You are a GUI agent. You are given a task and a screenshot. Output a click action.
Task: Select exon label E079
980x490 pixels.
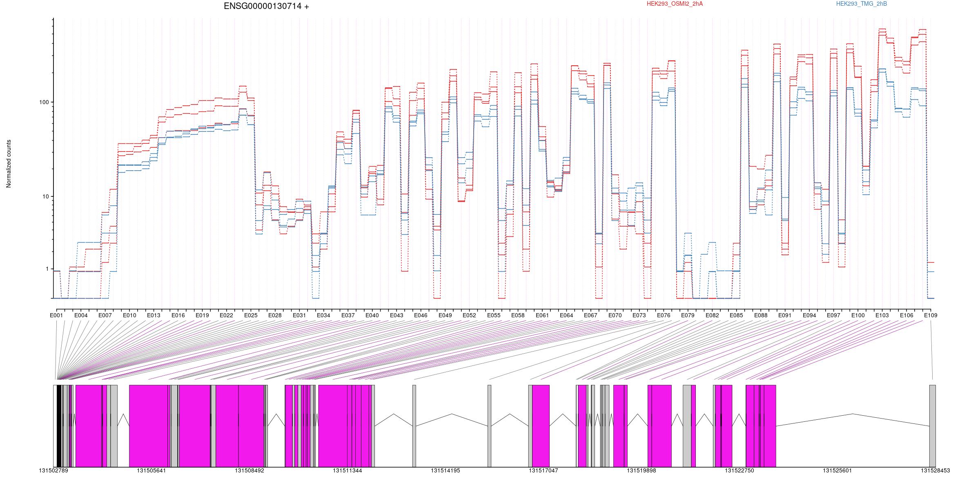(688, 315)
